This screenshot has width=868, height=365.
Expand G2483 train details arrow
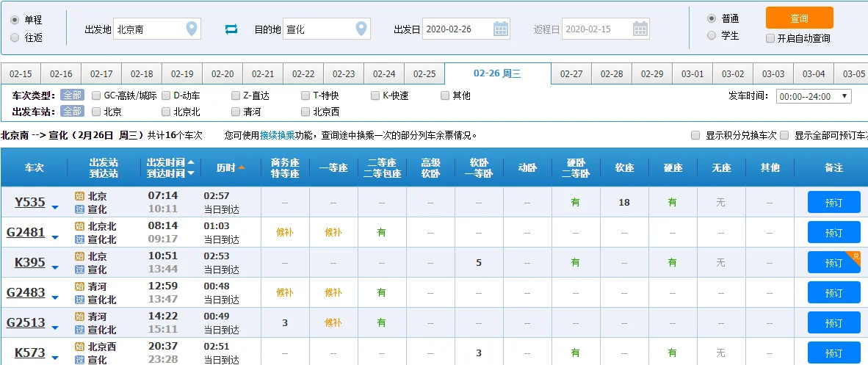click(x=55, y=297)
